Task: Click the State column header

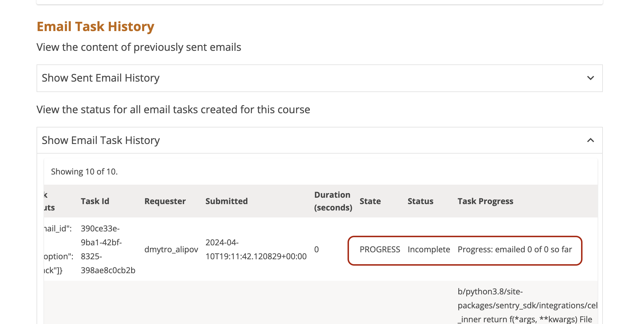Action: 370,201
